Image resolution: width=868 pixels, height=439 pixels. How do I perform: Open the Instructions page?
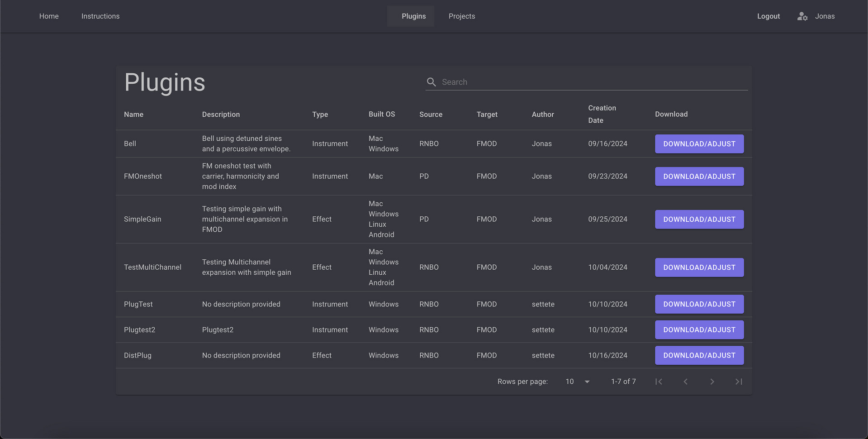pos(100,16)
